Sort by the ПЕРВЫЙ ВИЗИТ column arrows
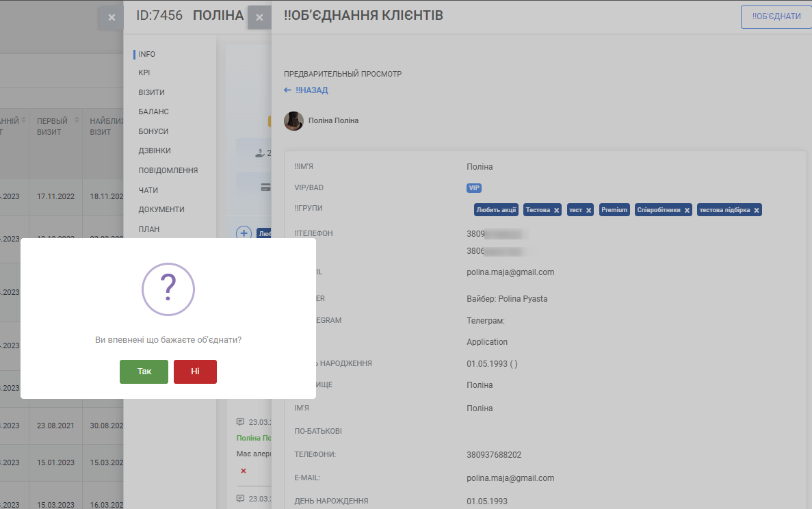The height and width of the screenshot is (509, 812). pyautogui.click(x=77, y=120)
